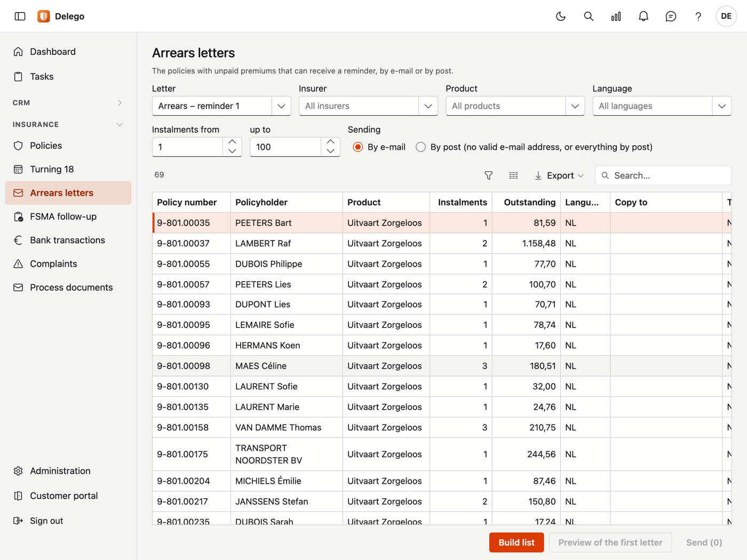Focus the table Search field
Image resolution: width=747 pixels, height=560 pixels.
point(663,175)
